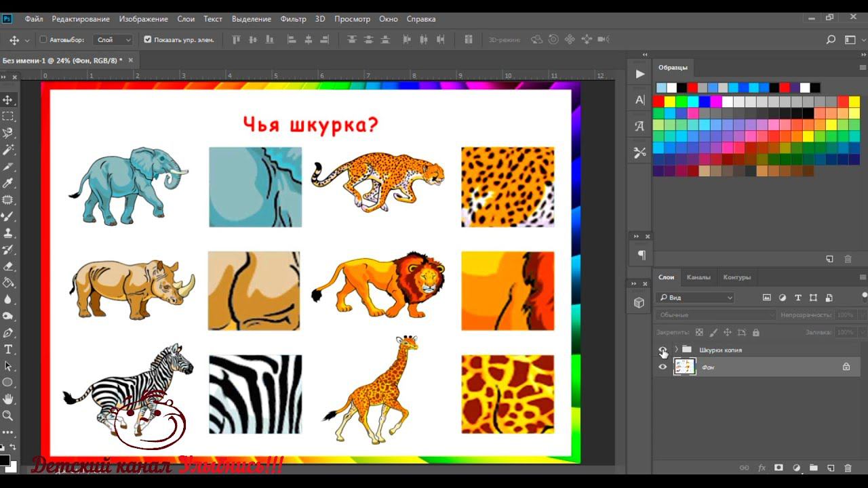Select the Hand tool

click(8, 399)
